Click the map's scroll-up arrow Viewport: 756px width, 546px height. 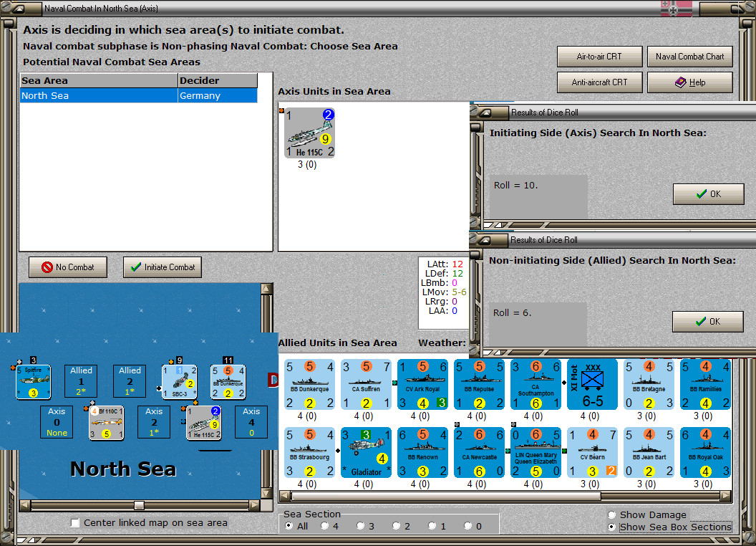tap(266, 289)
